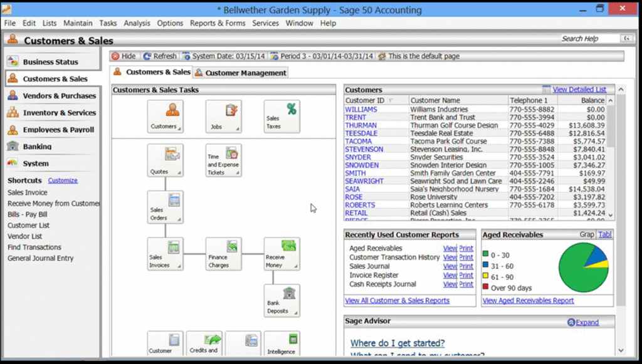Viewport: 642px width, 364px height.
Task: Open the Jobs task button
Action: coord(224,117)
